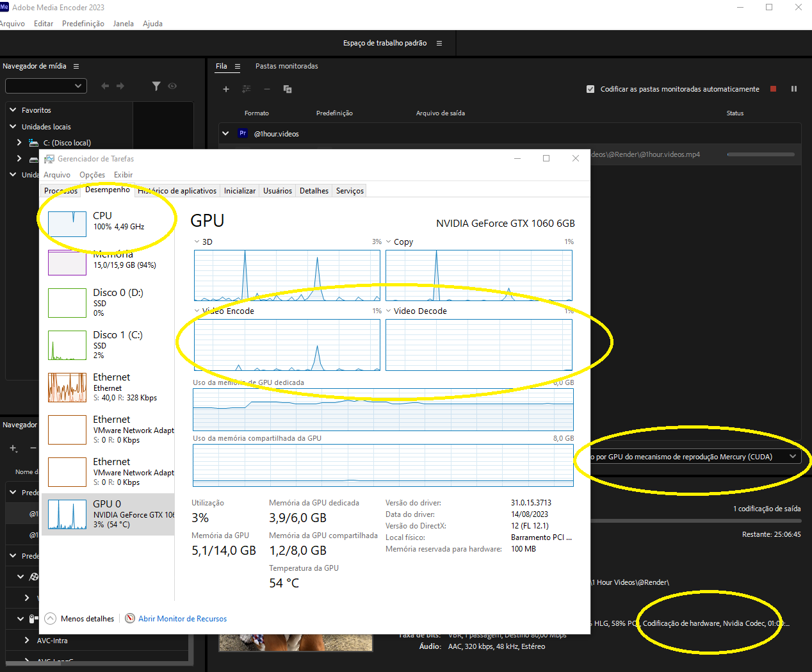Open the Navegador de mídia panel menu
Image resolution: width=812 pixels, height=672 pixels.
point(76,66)
